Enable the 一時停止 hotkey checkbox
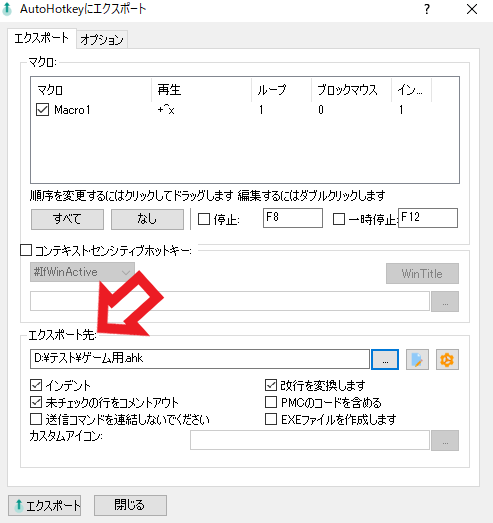Screen dimensions: 493x523 point(339,219)
